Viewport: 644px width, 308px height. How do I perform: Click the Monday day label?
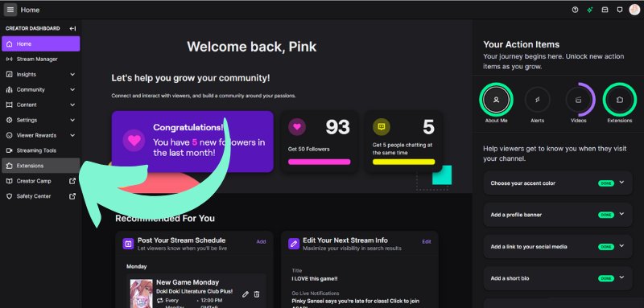[x=136, y=266]
